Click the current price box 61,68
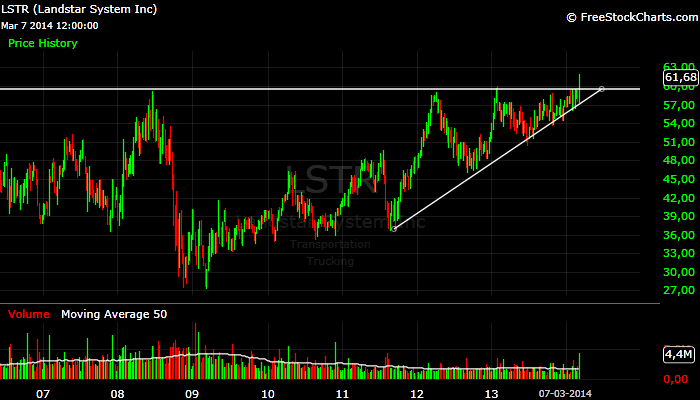 pos(680,77)
